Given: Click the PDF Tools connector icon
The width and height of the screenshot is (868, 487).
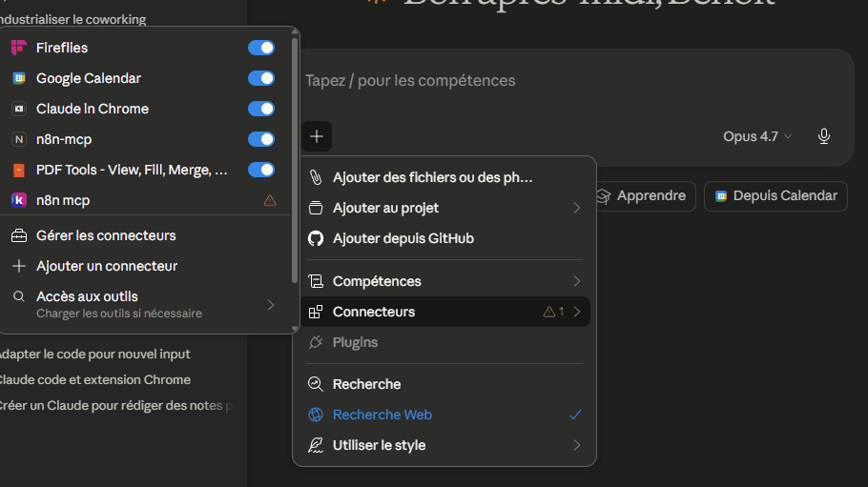Looking at the screenshot, I should click(19, 170).
